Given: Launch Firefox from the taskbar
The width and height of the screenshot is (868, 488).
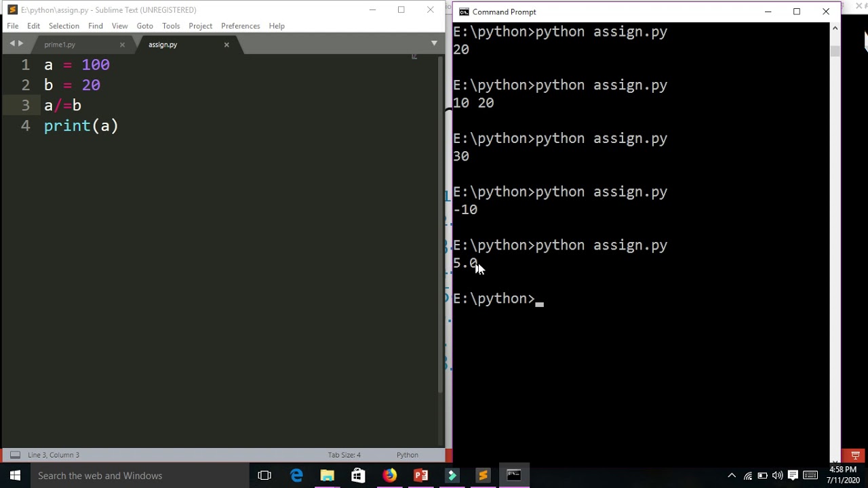Looking at the screenshot, I should pos(389,476).
